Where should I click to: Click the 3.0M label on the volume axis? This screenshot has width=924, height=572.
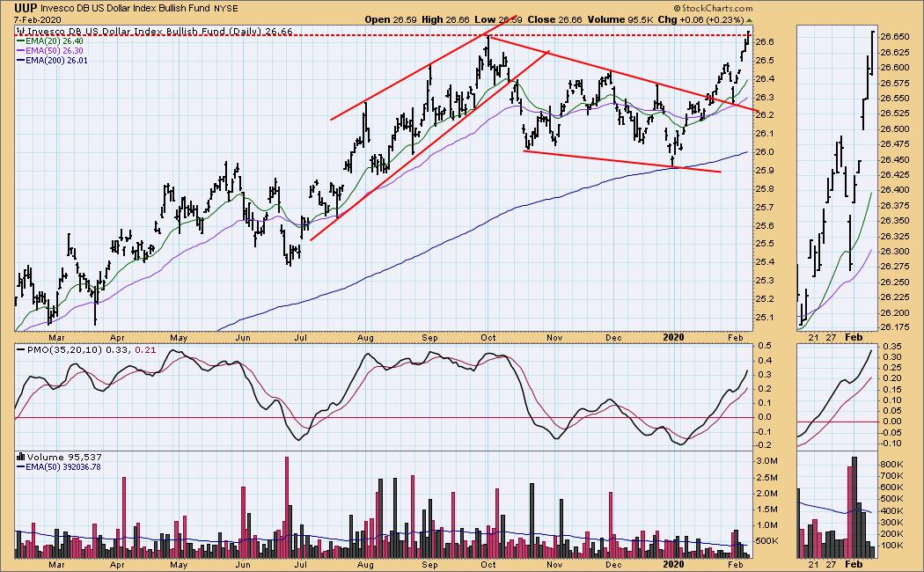(x=766, y=460)
